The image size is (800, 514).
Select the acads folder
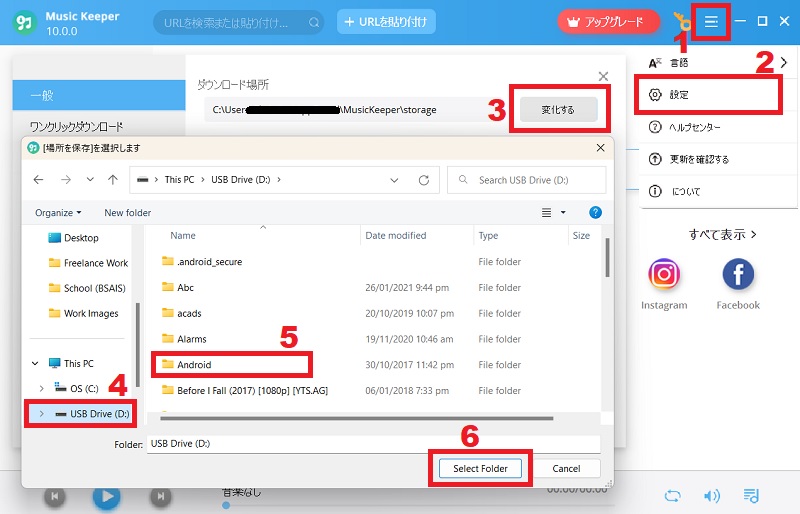coord(181,313)
